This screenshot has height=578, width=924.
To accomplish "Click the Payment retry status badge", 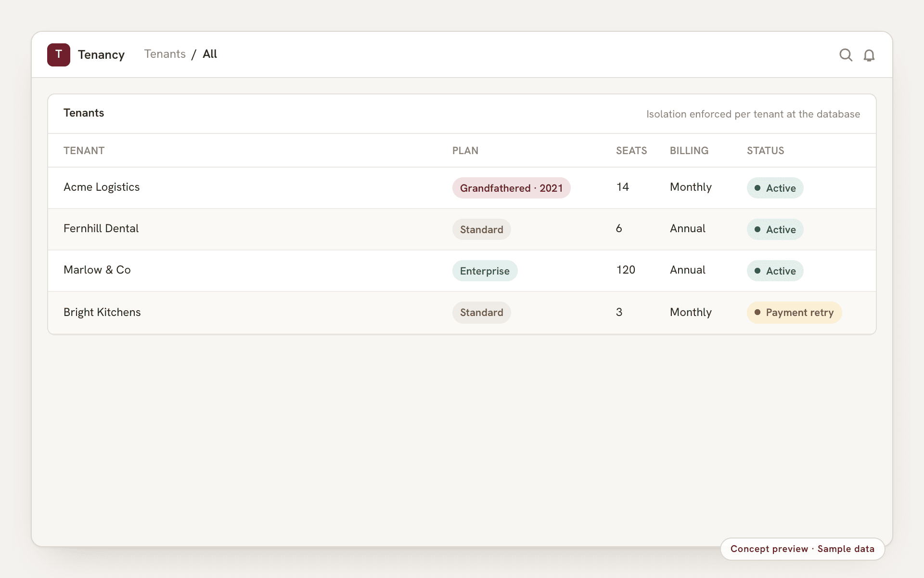I will [795, 312].
